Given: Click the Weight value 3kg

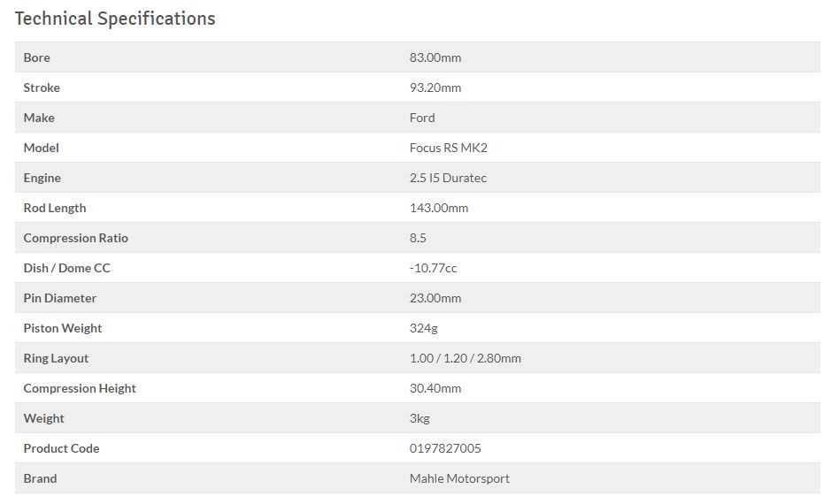Looking at the screenshot, I should pyautogui.click(x=419, y=419).
